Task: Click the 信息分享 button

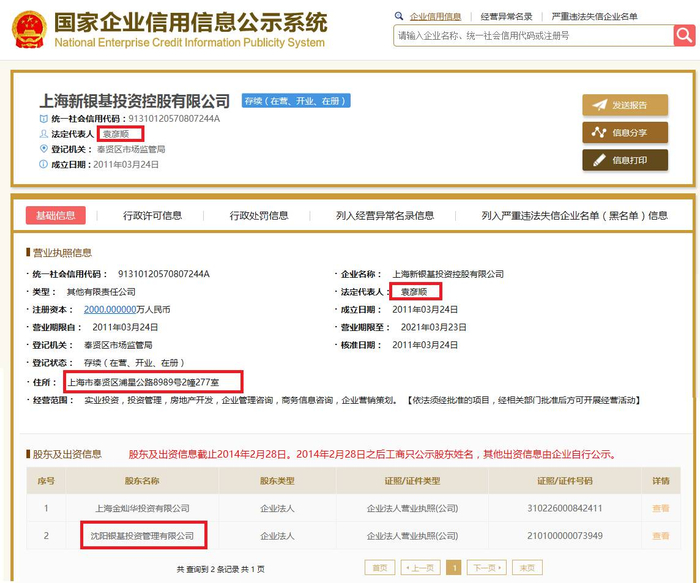Action: 625,133
